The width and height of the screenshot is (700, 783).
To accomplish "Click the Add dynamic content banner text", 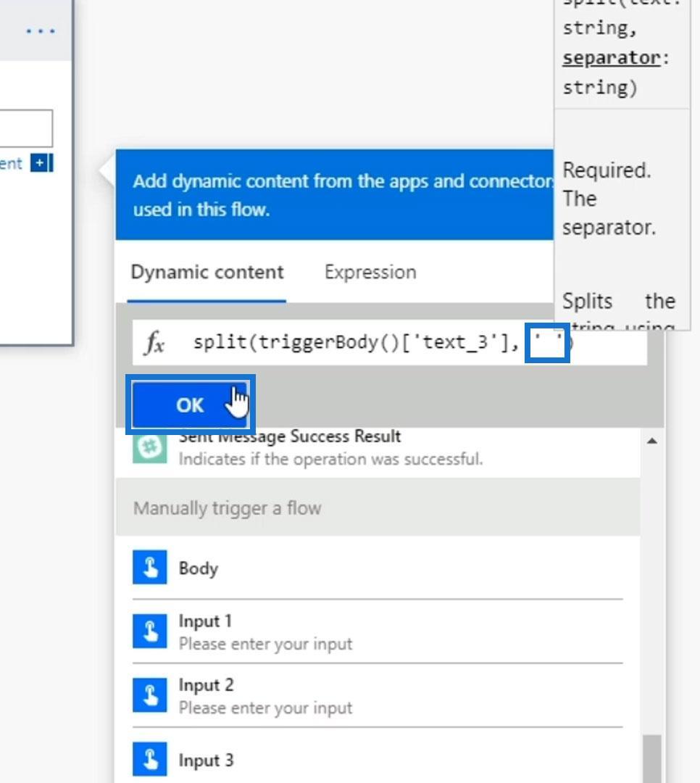I will [x=343, y=195].
